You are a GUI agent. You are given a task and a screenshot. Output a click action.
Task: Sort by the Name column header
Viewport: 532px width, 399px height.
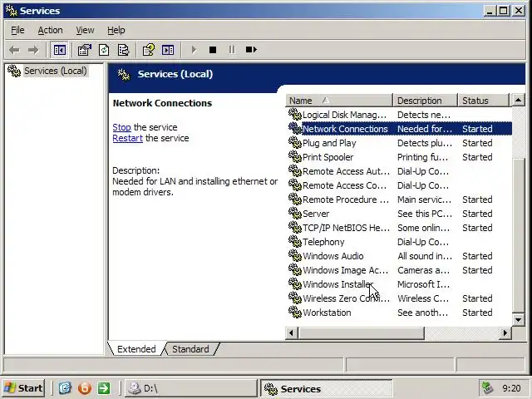point(339,101)
